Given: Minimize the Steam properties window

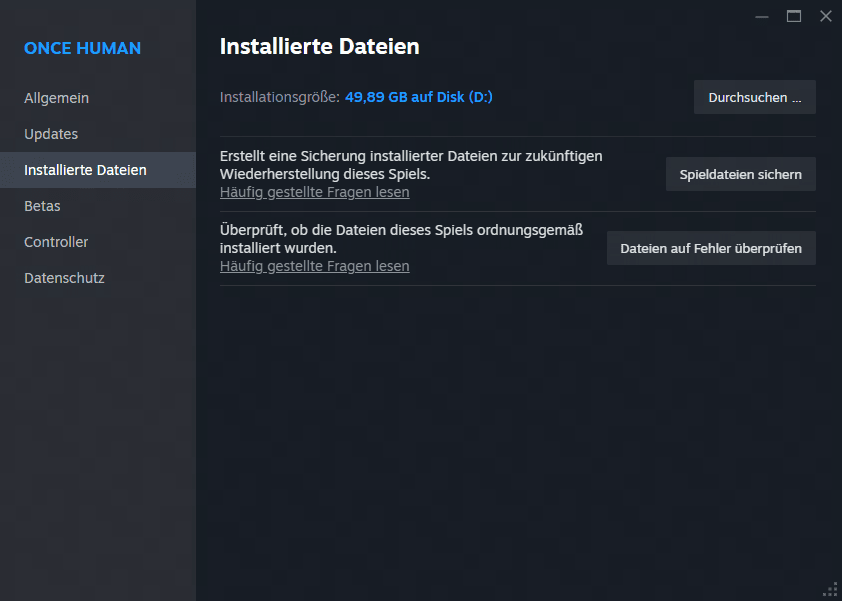Looking at the screenshot, I should click(x=761, y=17).
